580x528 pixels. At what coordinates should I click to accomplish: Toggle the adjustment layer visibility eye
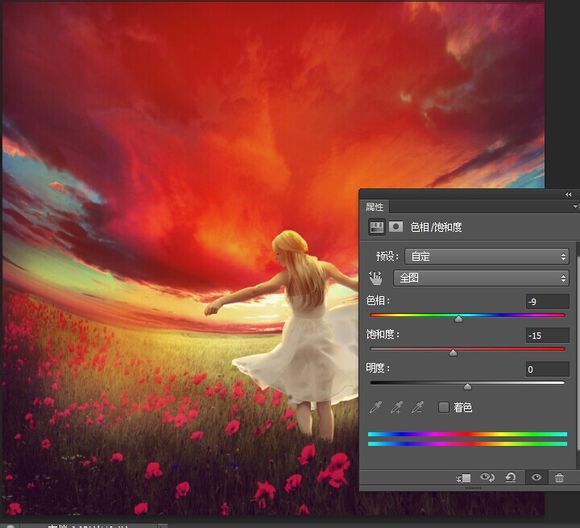pos(536,478)
